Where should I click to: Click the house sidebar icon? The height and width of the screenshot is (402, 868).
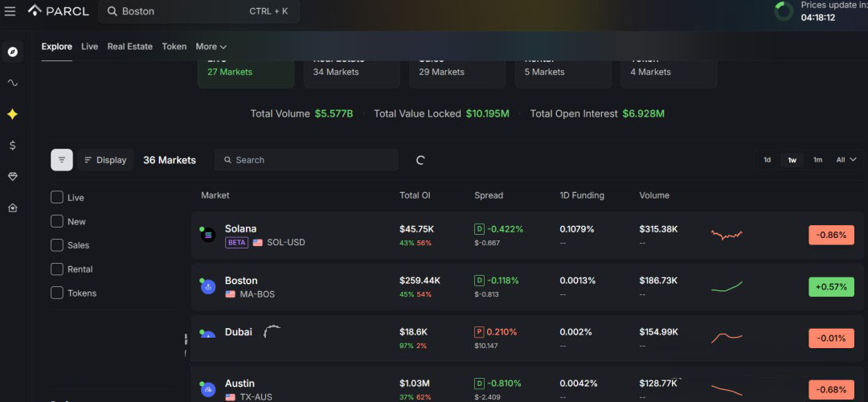(x=12, y=208)
